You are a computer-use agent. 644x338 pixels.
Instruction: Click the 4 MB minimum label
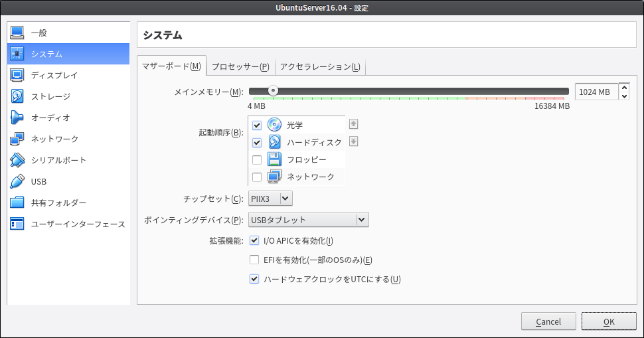pyautogui.click(x=256, y=106)
